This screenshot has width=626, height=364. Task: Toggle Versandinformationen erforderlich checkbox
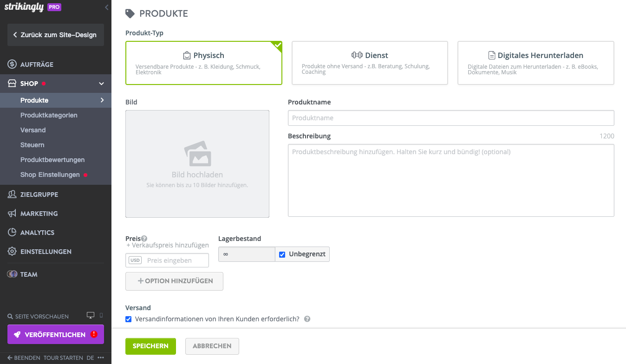[x=129, y=319]
